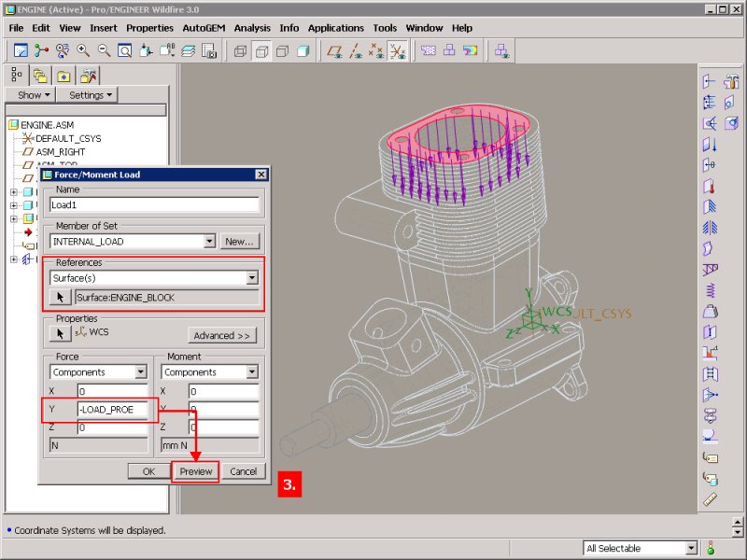The image size is (747, 560).
Task: Click Cancel in Force/Moment Load dialog
Action: [x=244, y=471]
